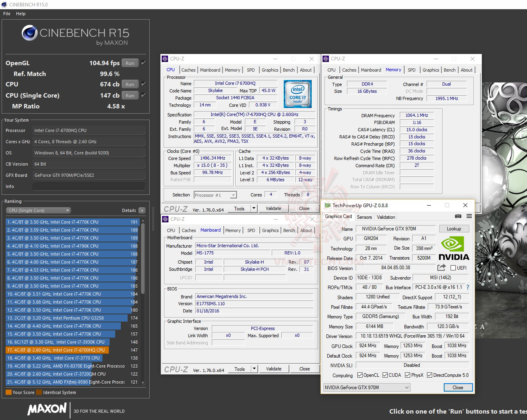
Task: Click the Core Speed value 1496.34 MHz
Action: pos(213,158)
